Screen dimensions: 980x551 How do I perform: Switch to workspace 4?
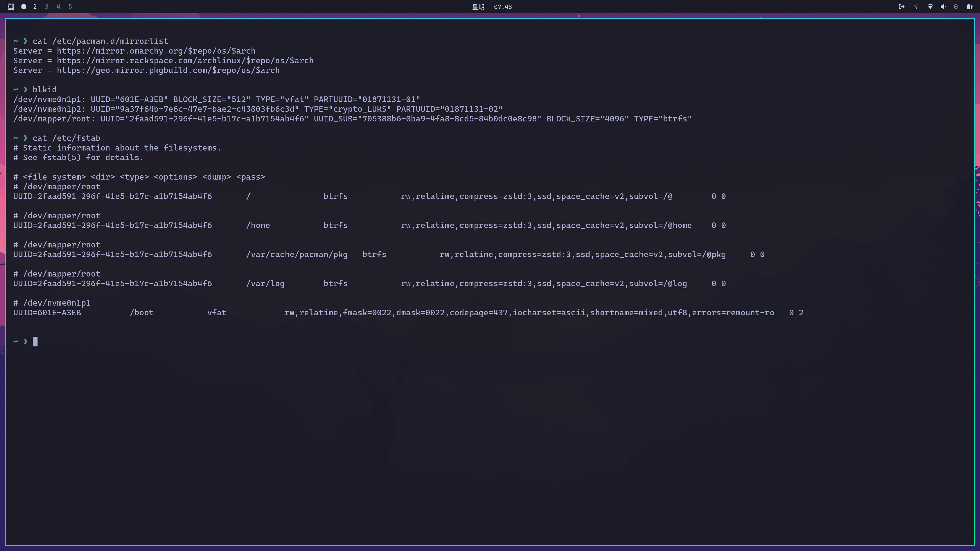point(58,6)
